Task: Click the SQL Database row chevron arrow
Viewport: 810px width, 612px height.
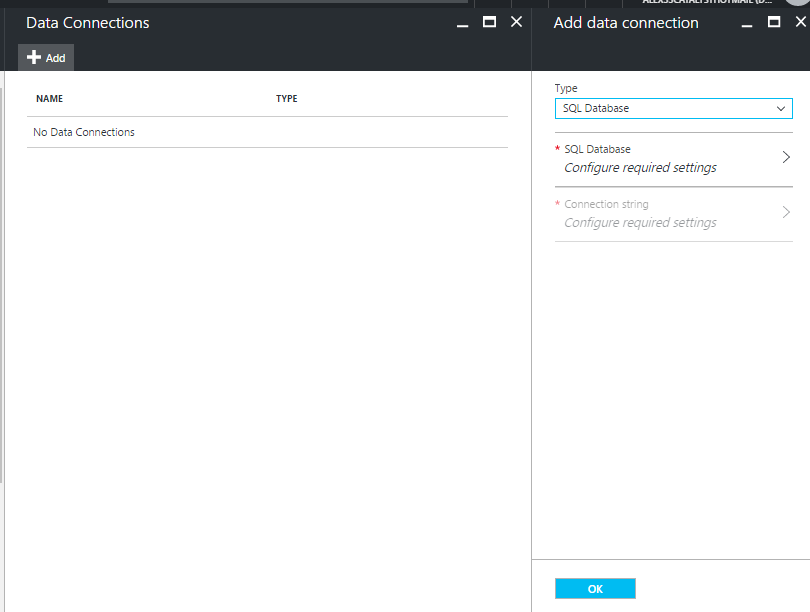Action: point(786,157)
